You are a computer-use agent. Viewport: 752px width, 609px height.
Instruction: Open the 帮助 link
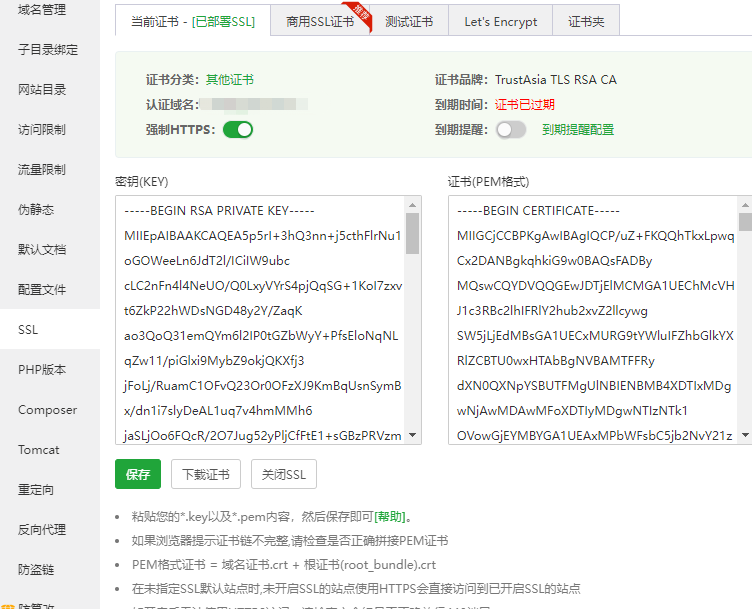point(390,516)
